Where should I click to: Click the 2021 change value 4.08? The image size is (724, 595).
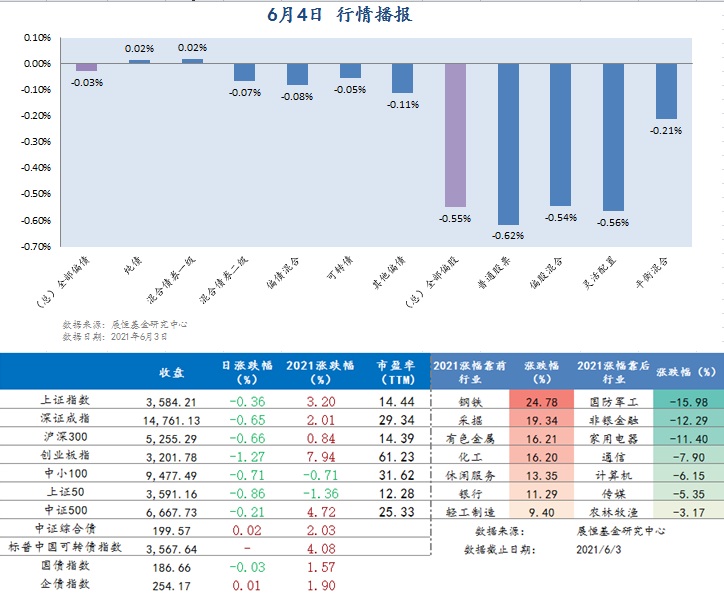pyautogui.click(x=321, y=549)
